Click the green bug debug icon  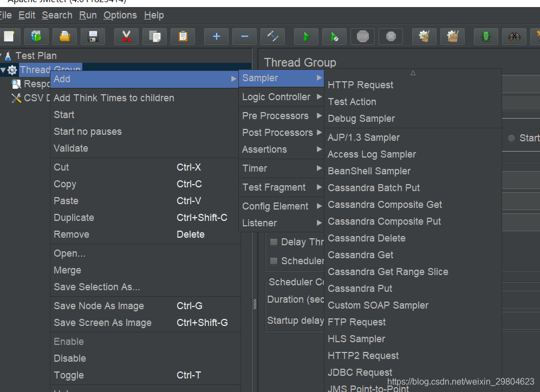(486, 36)
